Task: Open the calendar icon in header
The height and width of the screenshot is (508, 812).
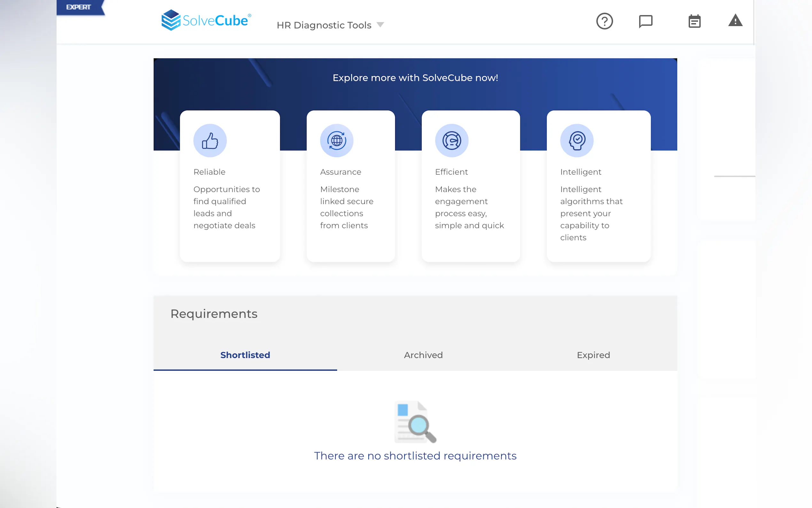Action: [694, 21]
